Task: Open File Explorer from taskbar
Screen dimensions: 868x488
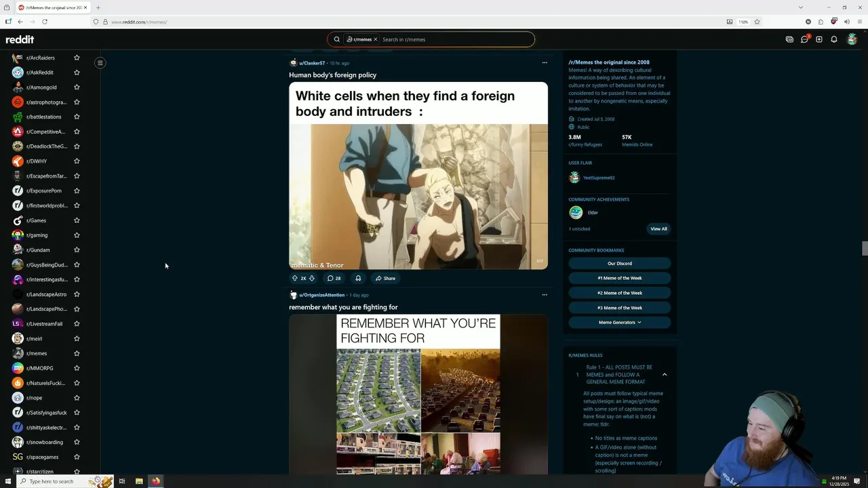Action: (139, 481)
